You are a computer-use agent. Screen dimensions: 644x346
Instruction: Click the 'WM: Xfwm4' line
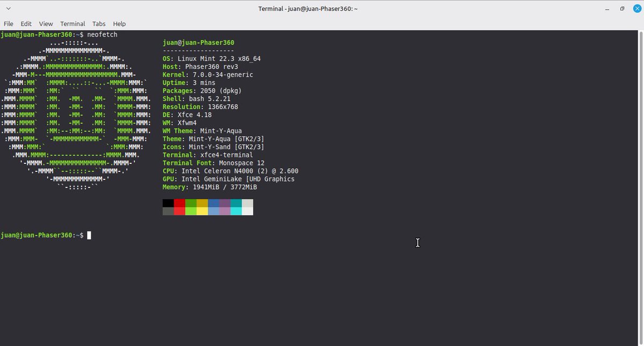click(179, 123)
